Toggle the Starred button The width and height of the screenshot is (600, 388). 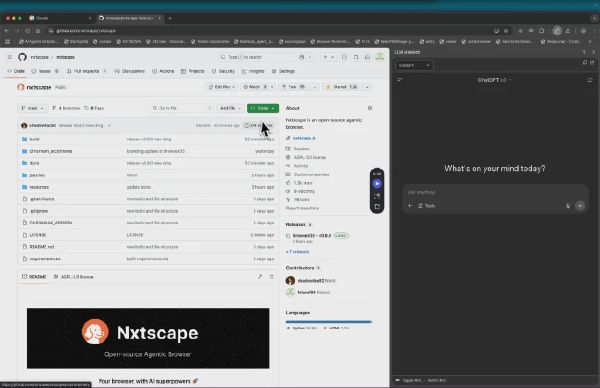[341, 87]
